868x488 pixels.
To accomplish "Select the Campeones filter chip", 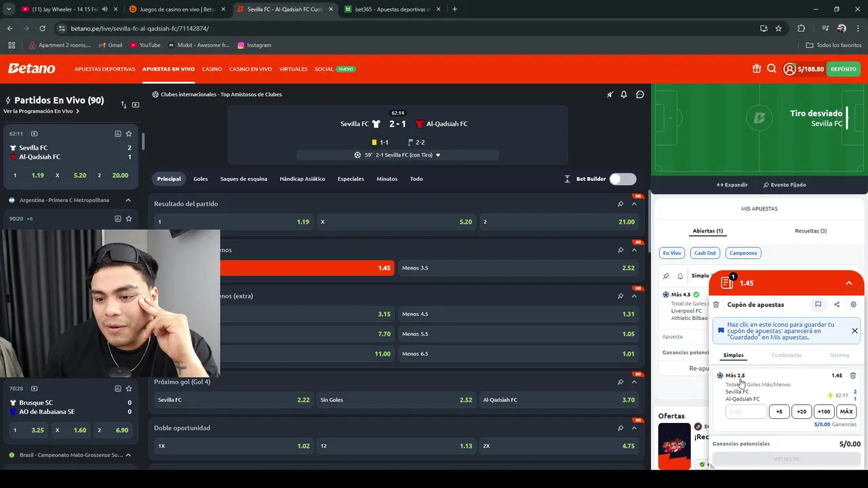I will tap(743, 253).
